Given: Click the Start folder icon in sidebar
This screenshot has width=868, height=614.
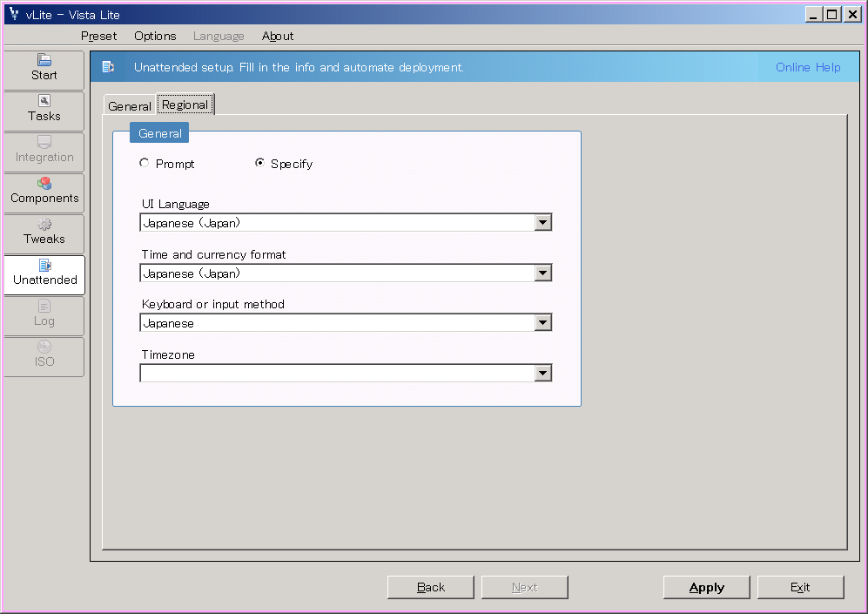Looking at the screenshot, I should 44,60.
